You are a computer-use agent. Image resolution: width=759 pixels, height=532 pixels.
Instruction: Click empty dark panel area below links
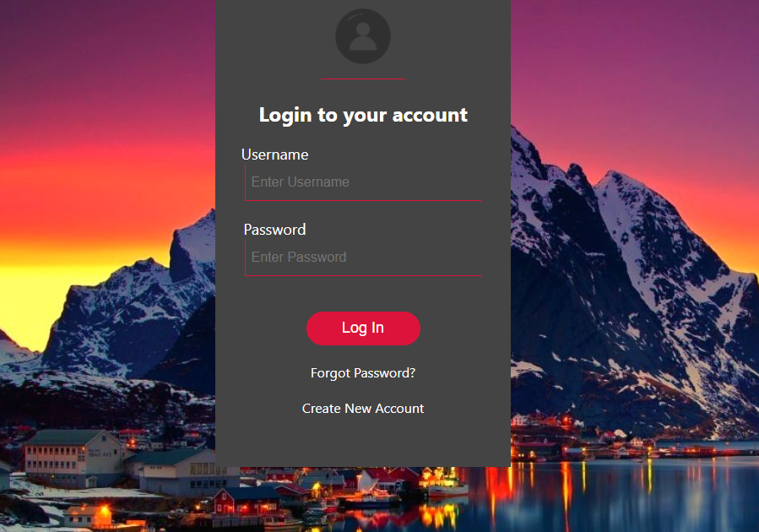363,443
